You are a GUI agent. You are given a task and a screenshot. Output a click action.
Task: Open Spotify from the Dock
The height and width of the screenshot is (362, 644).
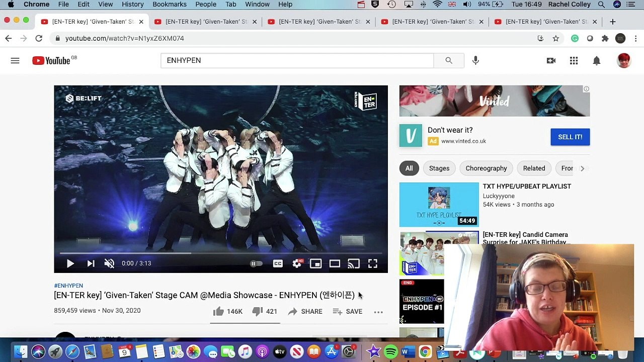[x=390, y=352]
